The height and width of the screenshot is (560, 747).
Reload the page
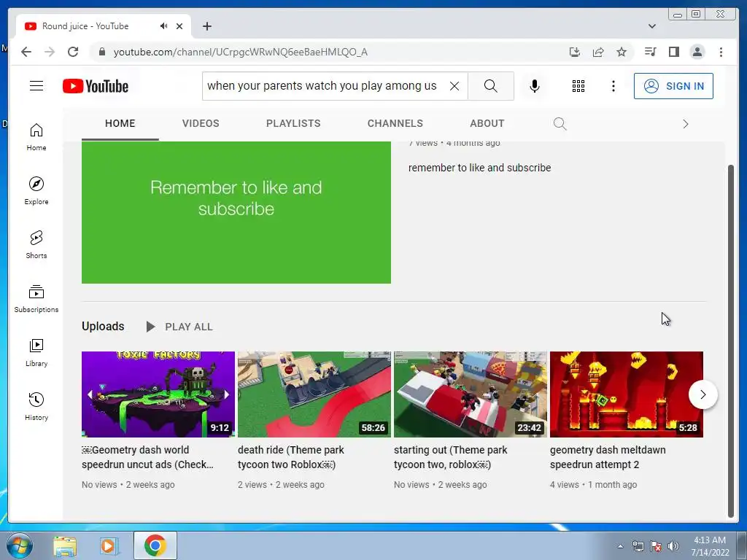[x=73, y=52]
